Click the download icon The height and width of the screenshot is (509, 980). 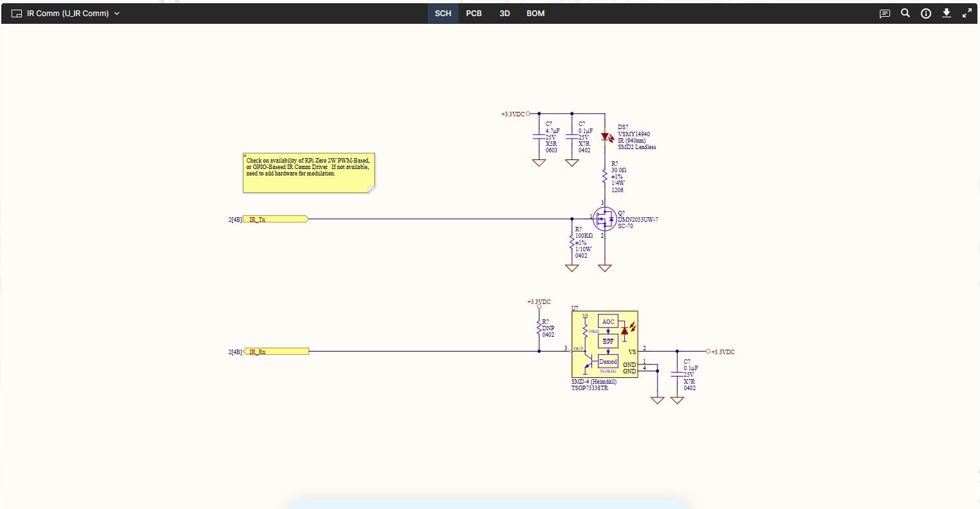pyautogui.click(x=946, y=13)
